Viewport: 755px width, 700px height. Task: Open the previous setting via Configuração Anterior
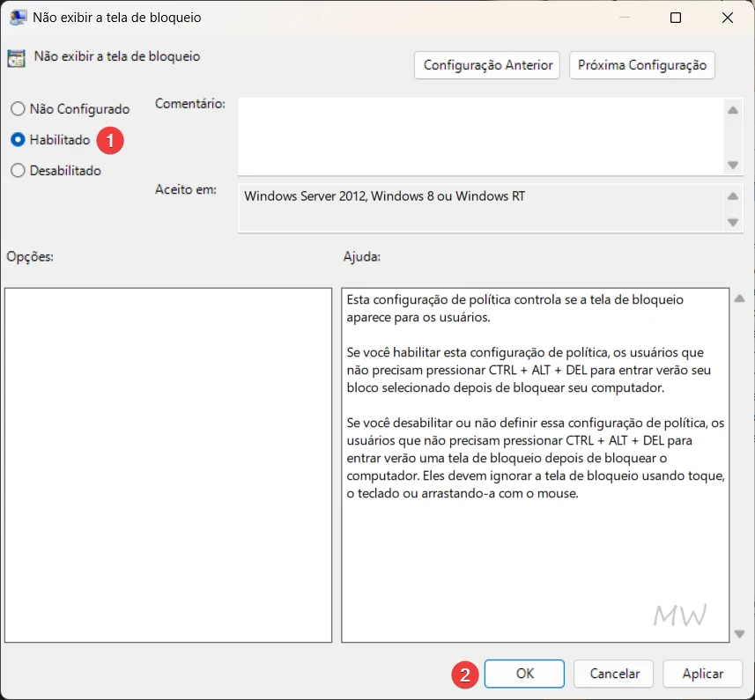486,64
